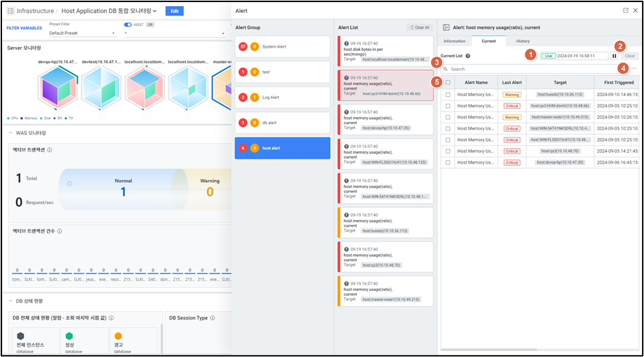Pause the live alert list updates

614,56
